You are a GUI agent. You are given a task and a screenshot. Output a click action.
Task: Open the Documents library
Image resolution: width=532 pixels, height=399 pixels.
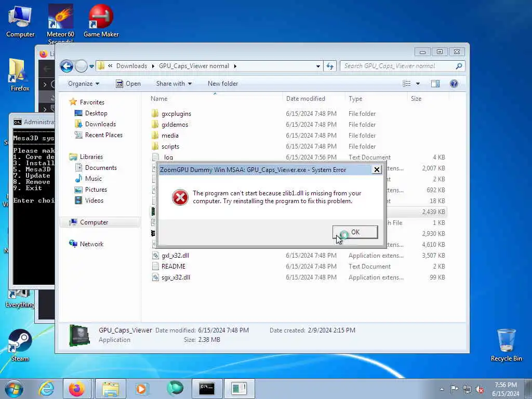point(100,168)
